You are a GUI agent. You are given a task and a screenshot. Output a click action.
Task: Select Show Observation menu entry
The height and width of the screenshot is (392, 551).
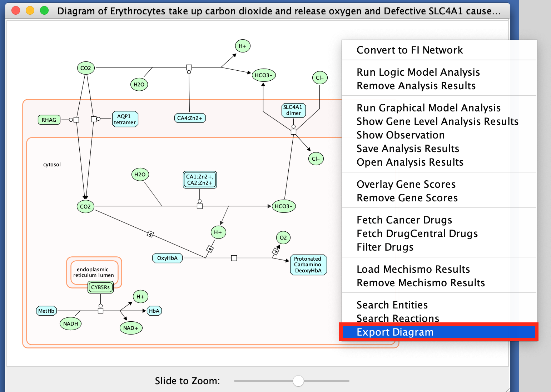coord(440,135)
